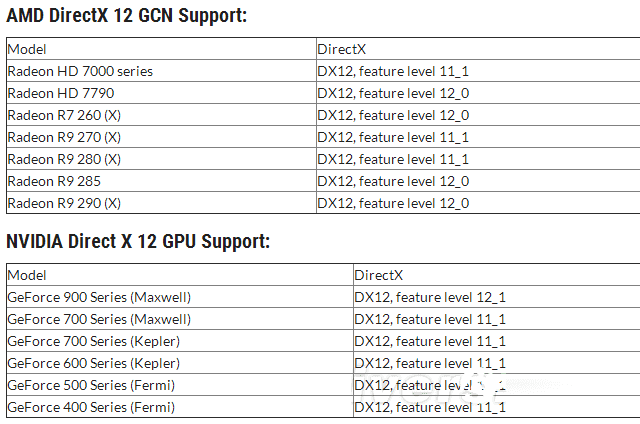Click GeForce 500 Series (Fermi) cell
The image size is (640, 424).
coord(91,385)
